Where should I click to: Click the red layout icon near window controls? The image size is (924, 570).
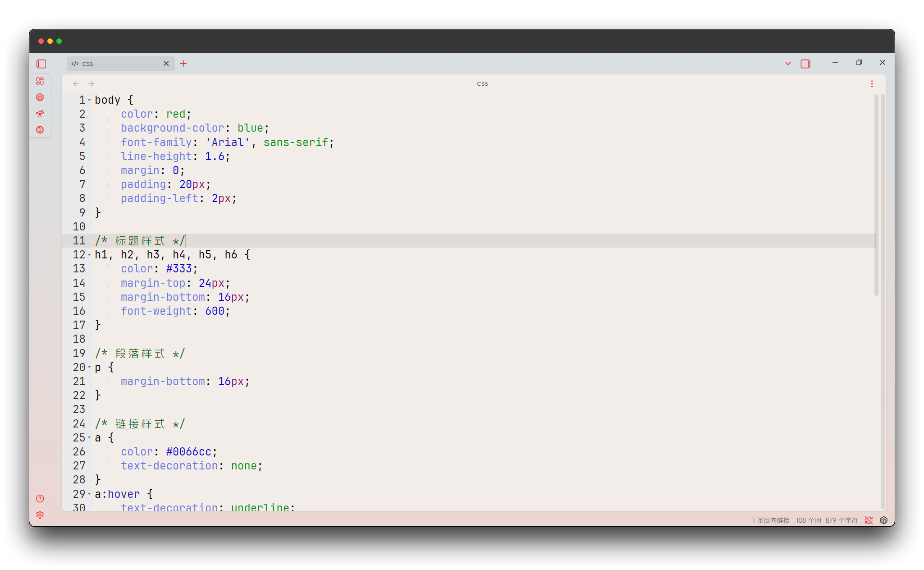click(805, 64)
